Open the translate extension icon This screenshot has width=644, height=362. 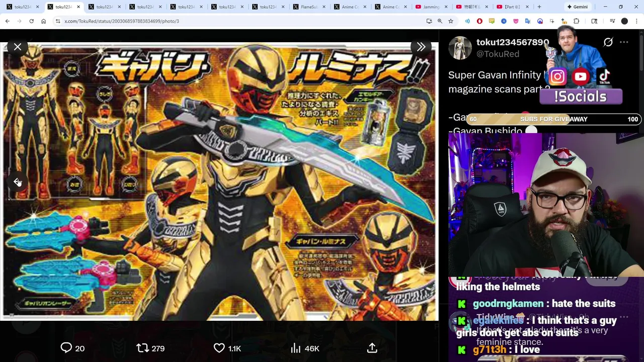tap(528, 21)
